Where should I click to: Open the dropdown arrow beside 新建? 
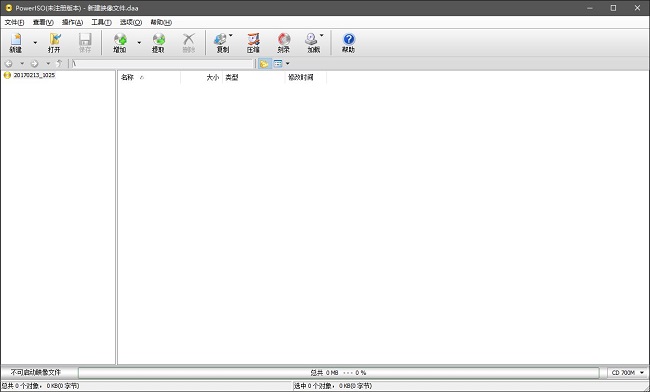tap(35, 43)
